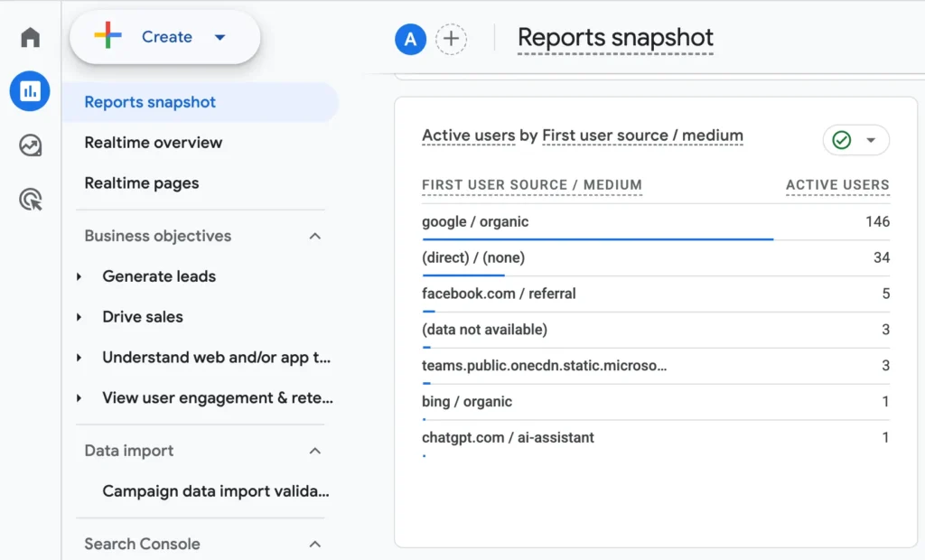925x560 pixels.
Task: Click the Business objectives heading
Action: point(157,236)
